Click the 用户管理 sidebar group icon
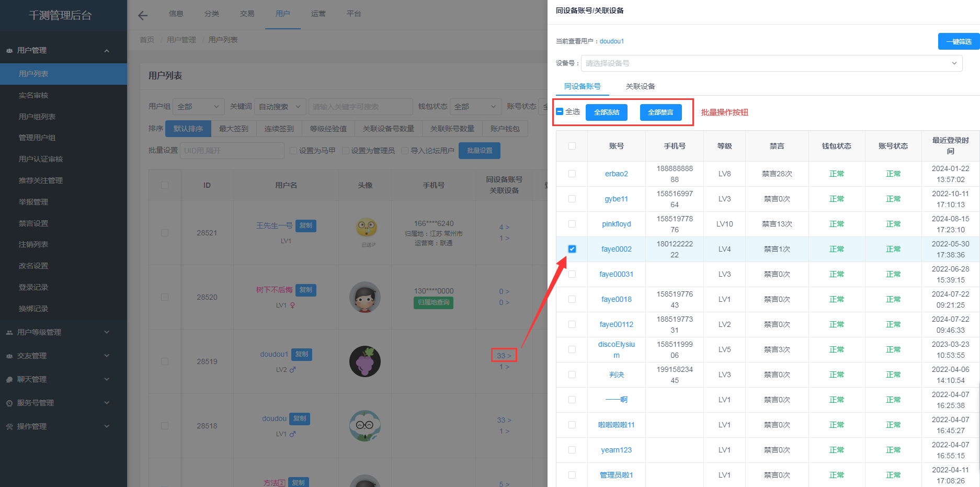This screenshot has width=980, height=487. point(9,51)
